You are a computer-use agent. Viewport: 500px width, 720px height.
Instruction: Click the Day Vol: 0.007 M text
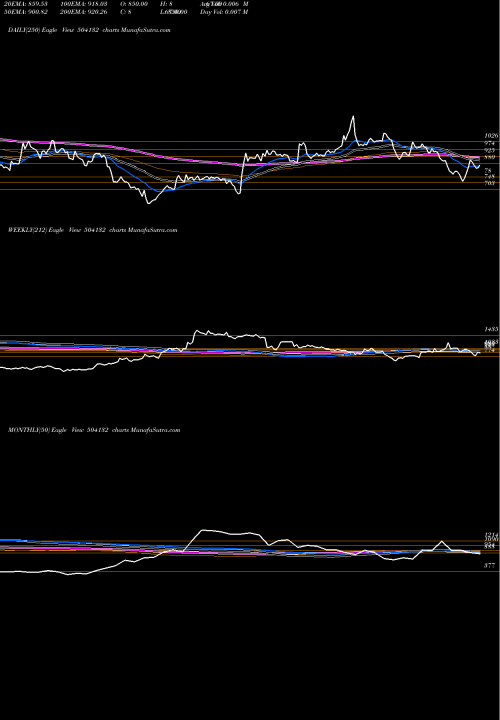click(x=224, y=12)
